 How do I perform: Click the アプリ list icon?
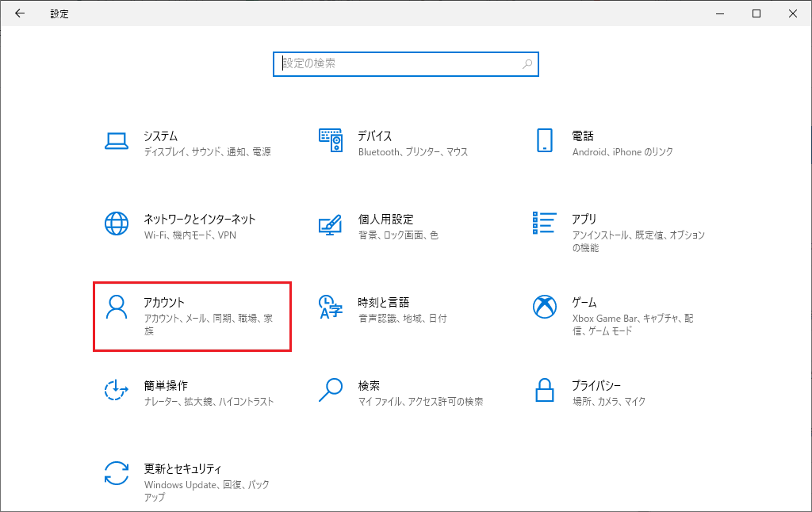coord(545,224)
